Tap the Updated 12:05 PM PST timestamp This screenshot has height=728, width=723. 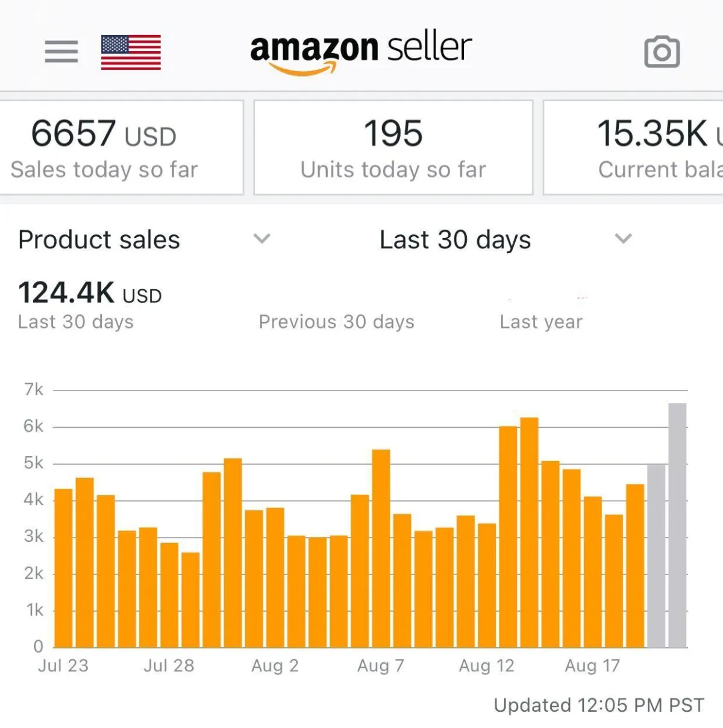tap(599, 705)
